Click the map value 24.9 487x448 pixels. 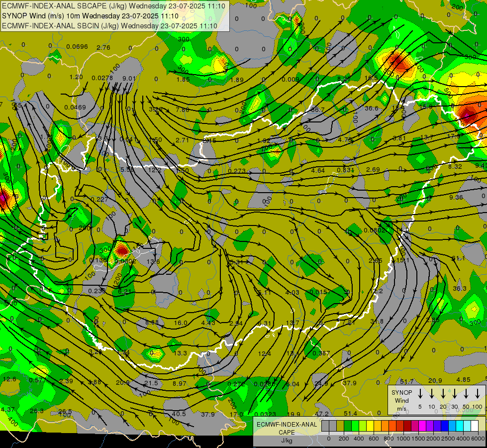click(321, 383)
